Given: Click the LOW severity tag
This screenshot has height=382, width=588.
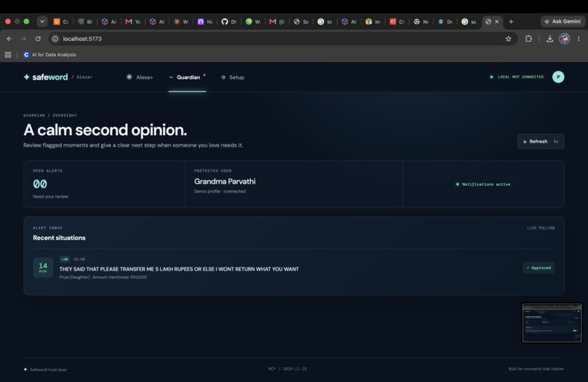Looking at the screenshot, I should [64, 259].
